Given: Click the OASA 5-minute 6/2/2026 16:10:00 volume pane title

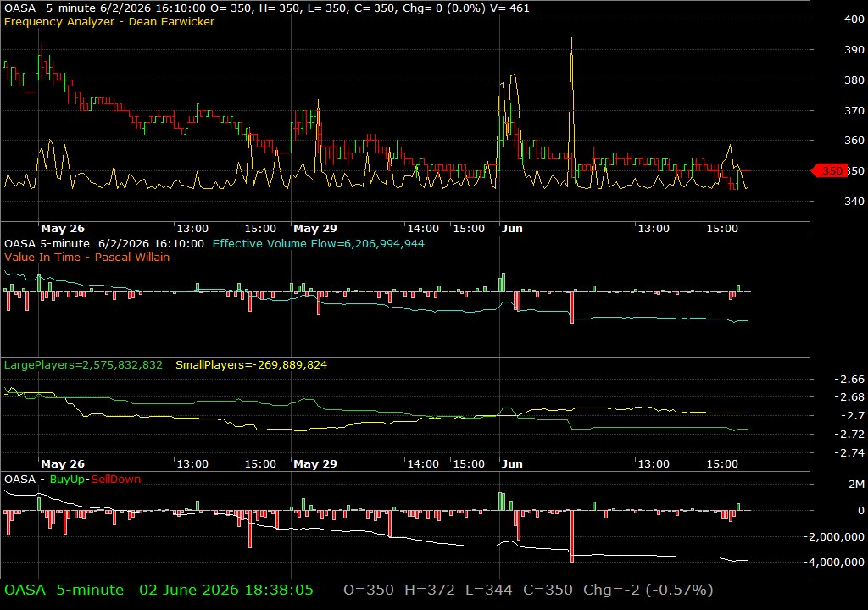Looking at the screenshot, I should 104,243.
